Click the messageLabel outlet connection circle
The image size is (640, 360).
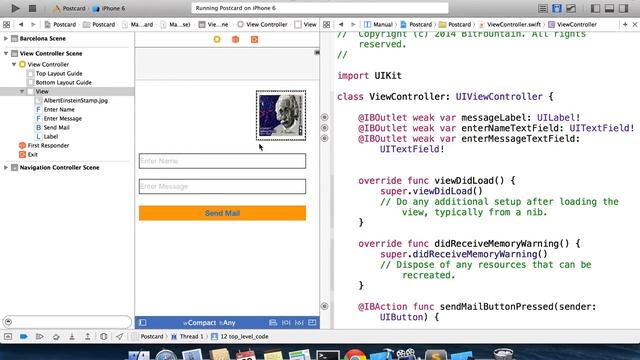coord(324,117)
